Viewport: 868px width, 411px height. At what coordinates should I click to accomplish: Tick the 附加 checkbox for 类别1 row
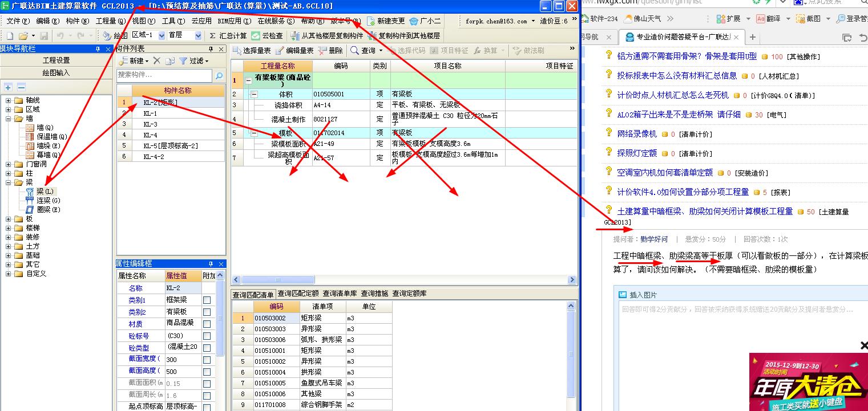tap(207, 300)
